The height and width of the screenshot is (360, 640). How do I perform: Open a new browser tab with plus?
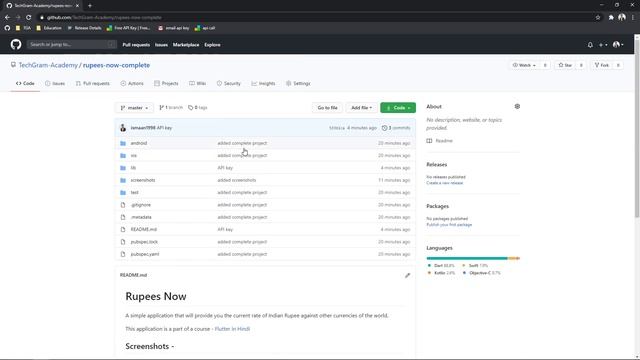tap(90, 6)
